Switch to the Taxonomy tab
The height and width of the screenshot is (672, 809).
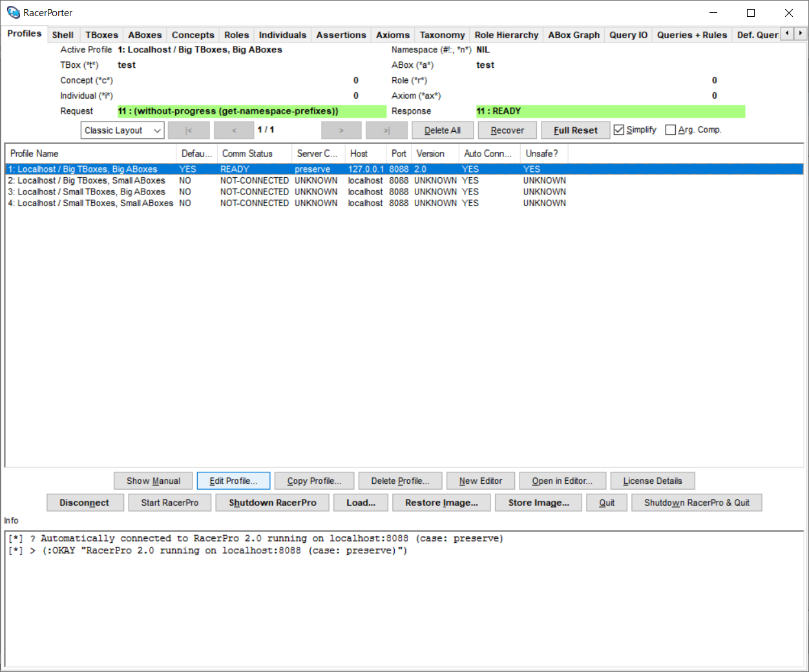[x=442, y=35]
